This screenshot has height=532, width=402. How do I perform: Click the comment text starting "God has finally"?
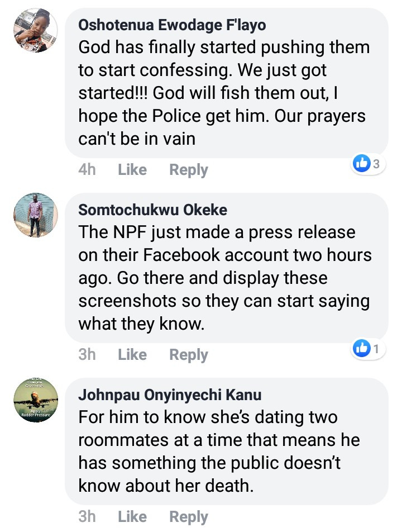[x=223, y=93]
